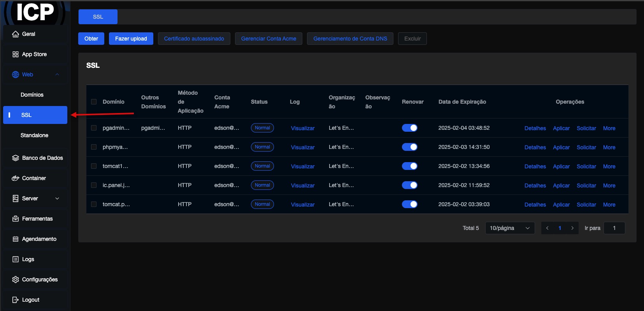Click Visualizar log for tomcat1 row
This screenshot has width=644, height=311.
coord(303,166)
